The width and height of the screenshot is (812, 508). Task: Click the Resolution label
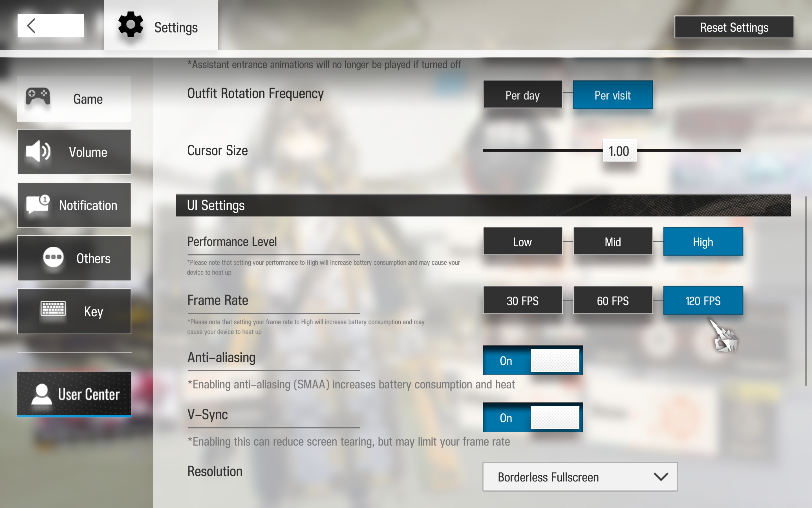215,471
